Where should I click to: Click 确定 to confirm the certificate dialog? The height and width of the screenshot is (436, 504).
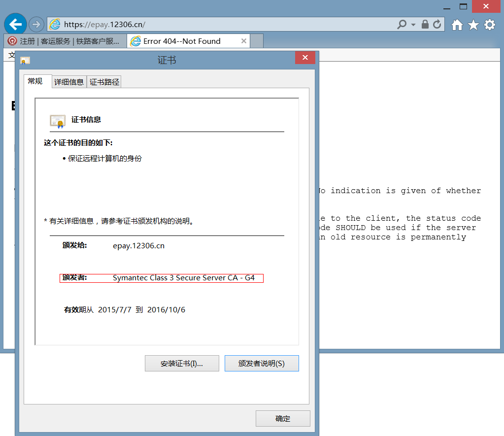(x=283, y=418)
